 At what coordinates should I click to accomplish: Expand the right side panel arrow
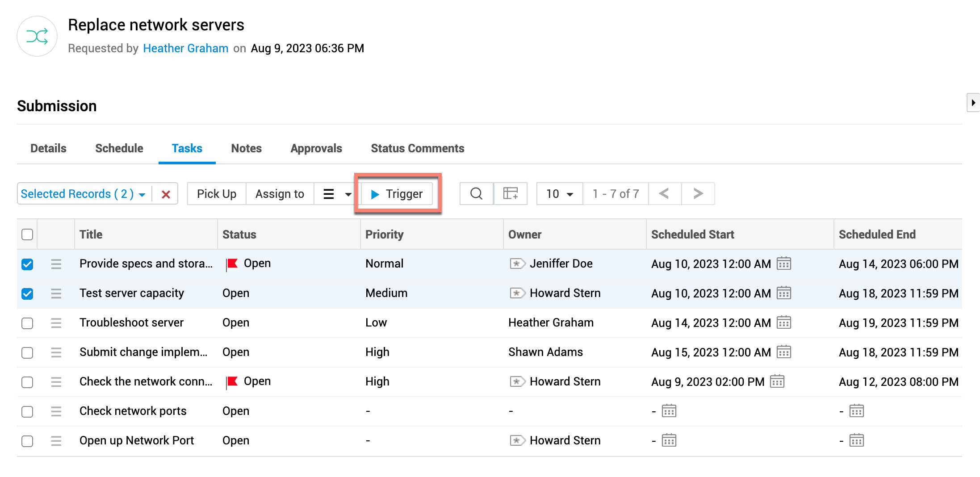coord(973,103)
